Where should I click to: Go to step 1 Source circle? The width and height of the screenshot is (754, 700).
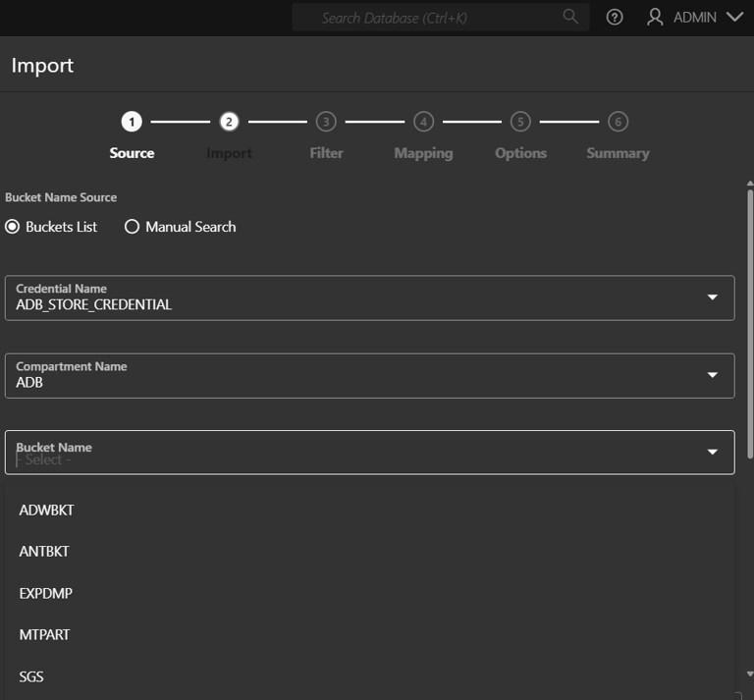(132, 122)
